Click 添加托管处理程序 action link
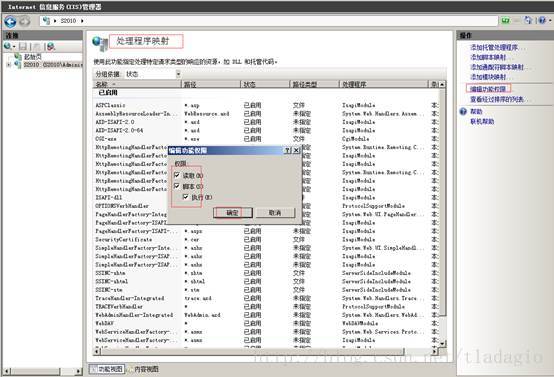This screenshot has height=377, width=554. coord(497,47)
